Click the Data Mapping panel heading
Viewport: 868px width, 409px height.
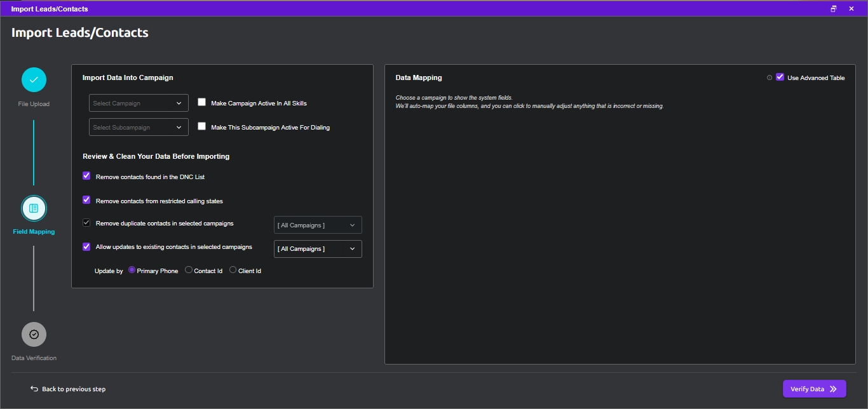click(419, 77)
